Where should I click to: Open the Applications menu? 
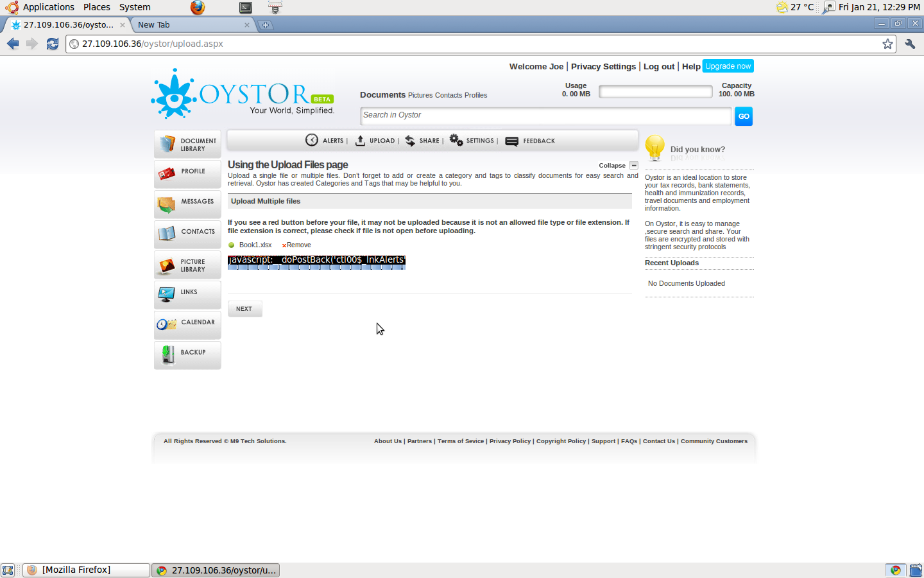[49, 7]
